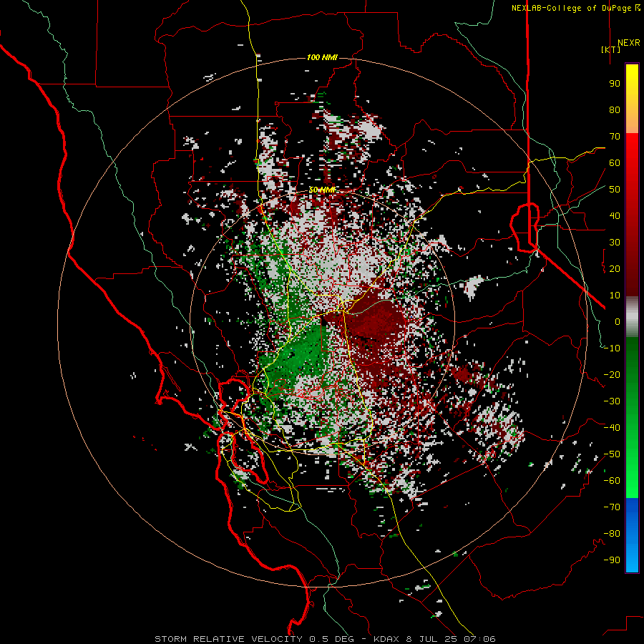Click the 60 value on the velocity scale
Image resolution: width=644 pixels, height=644 pixels.
tap(615, 162)
